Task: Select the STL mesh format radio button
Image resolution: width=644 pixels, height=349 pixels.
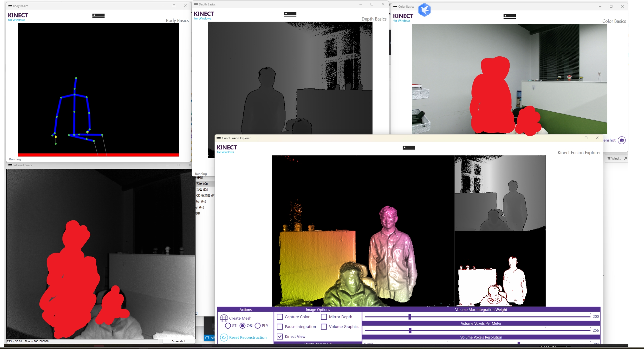Action: pos(228,326)
